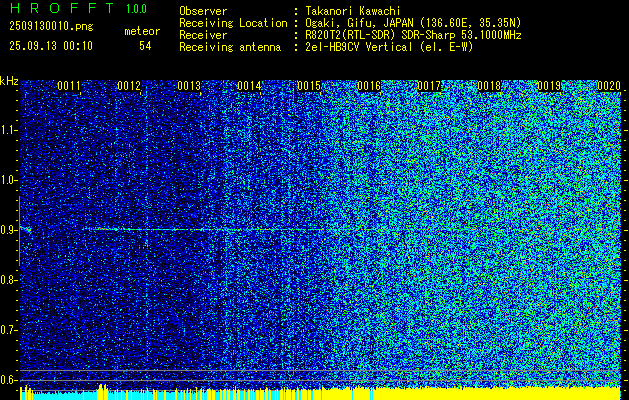Click the Receiving Location label
The height and width of the screenshot is (400, 629).
[233, 23]
